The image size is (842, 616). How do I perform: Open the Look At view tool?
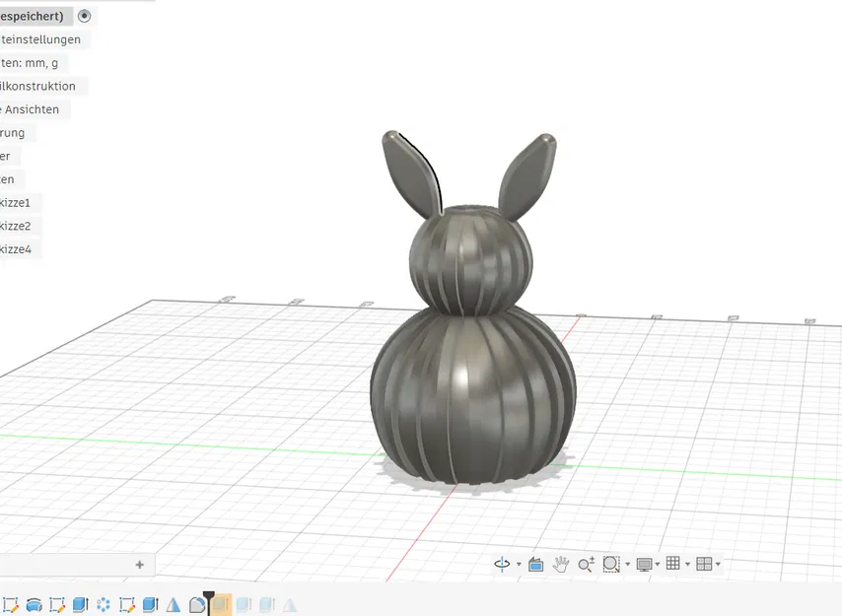click(x=534, y=564)
